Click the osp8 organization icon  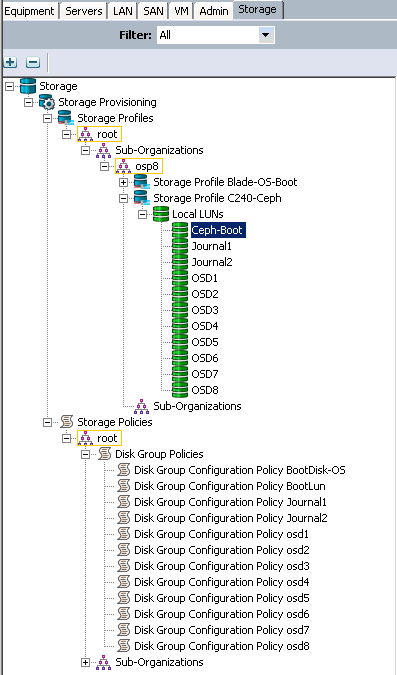(x=124, y=166)
